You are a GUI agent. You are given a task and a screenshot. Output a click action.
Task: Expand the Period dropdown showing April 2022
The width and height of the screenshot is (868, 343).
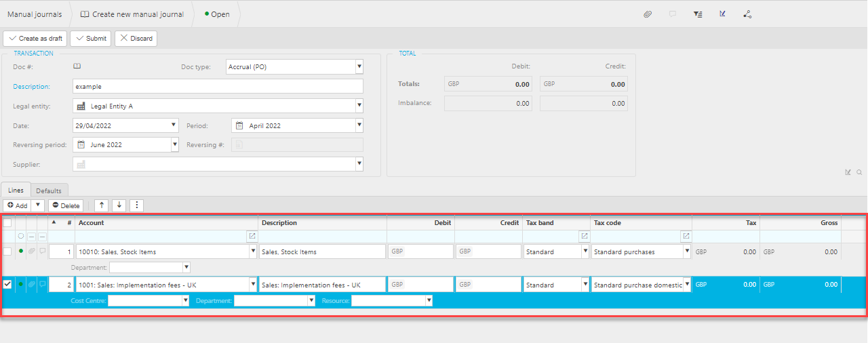359,125
